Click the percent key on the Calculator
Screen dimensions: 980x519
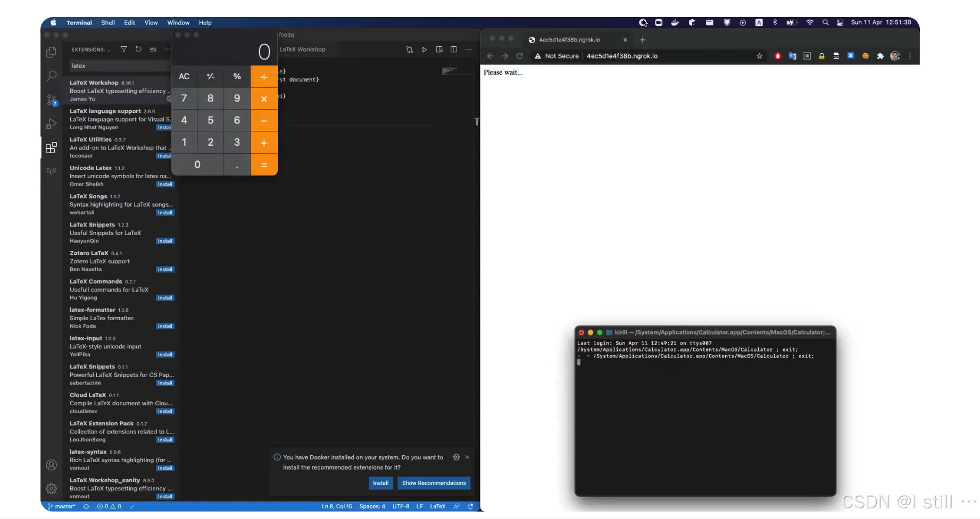click(x=237, y=77)
